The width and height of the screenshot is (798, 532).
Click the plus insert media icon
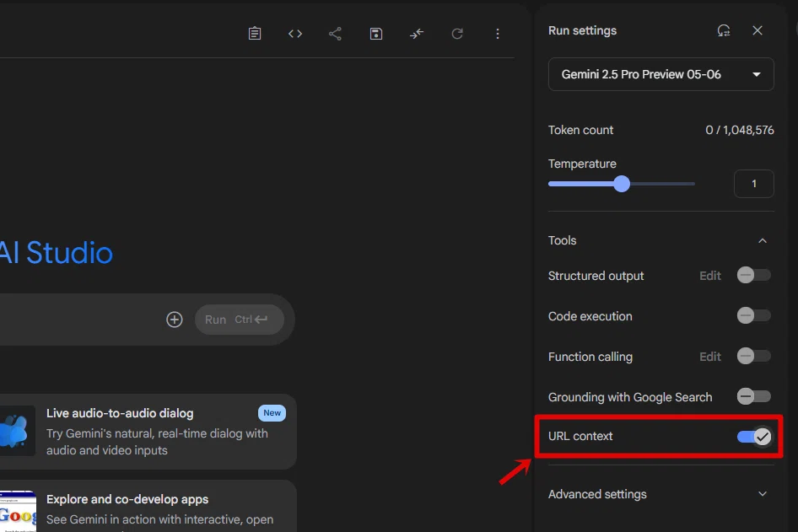pyautogui.click(x=174, y=320)
